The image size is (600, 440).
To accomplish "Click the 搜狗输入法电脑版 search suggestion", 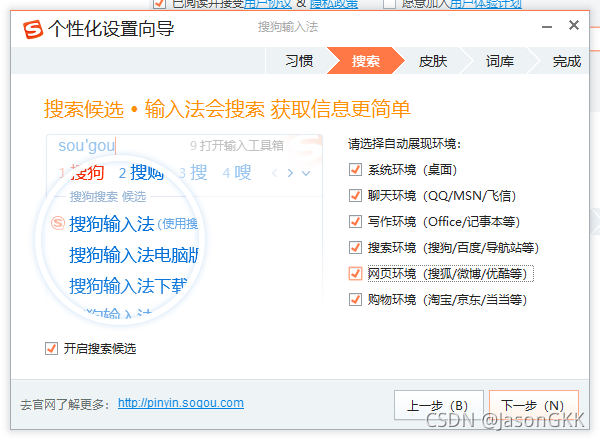I will point(134,255).
